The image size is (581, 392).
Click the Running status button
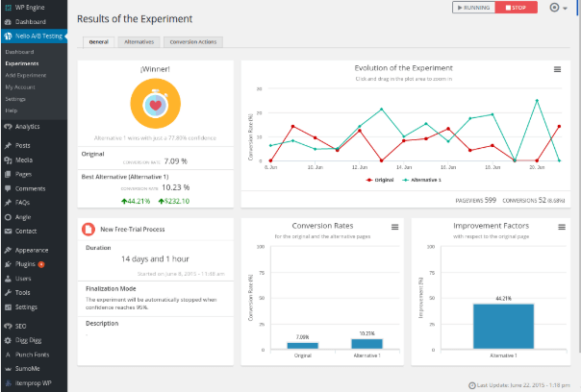click(x=473, y=8)
